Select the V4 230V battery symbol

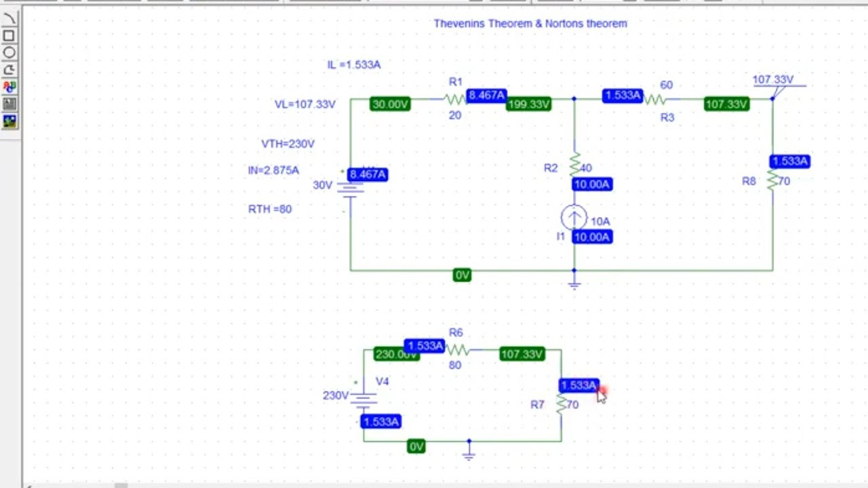363,400
